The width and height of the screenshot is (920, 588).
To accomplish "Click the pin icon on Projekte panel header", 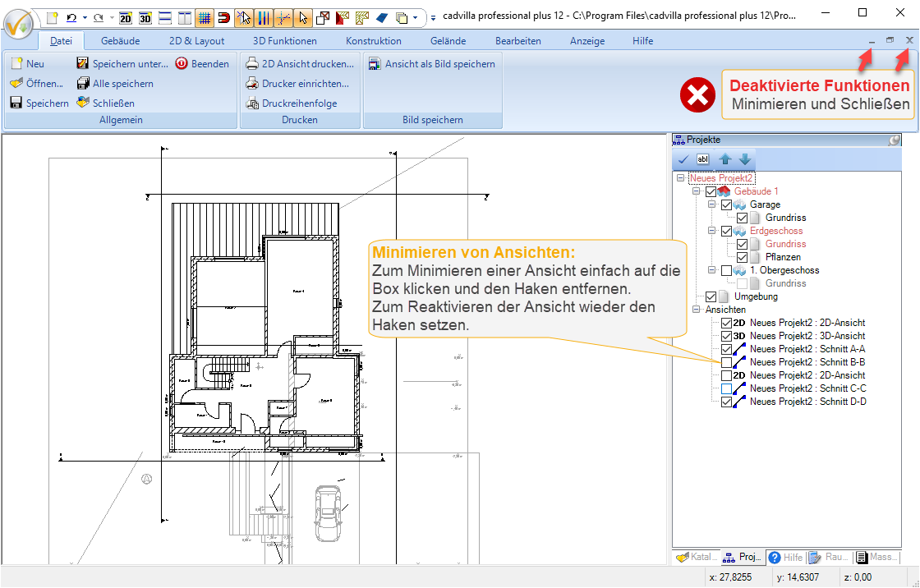I will (x=895, y=140).
